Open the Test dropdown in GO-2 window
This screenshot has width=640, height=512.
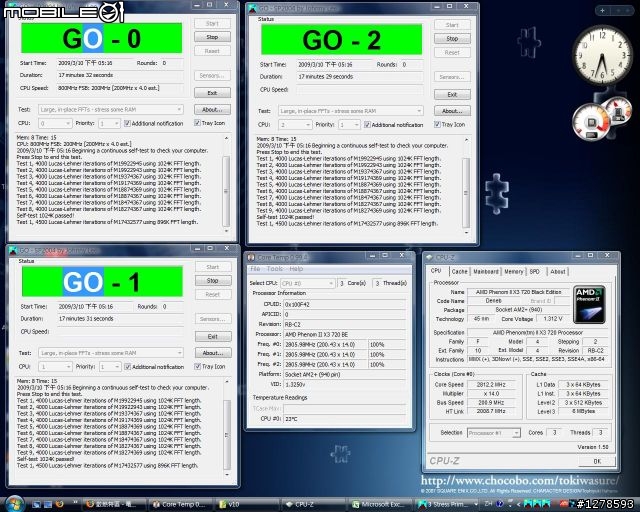coord(351,111)
